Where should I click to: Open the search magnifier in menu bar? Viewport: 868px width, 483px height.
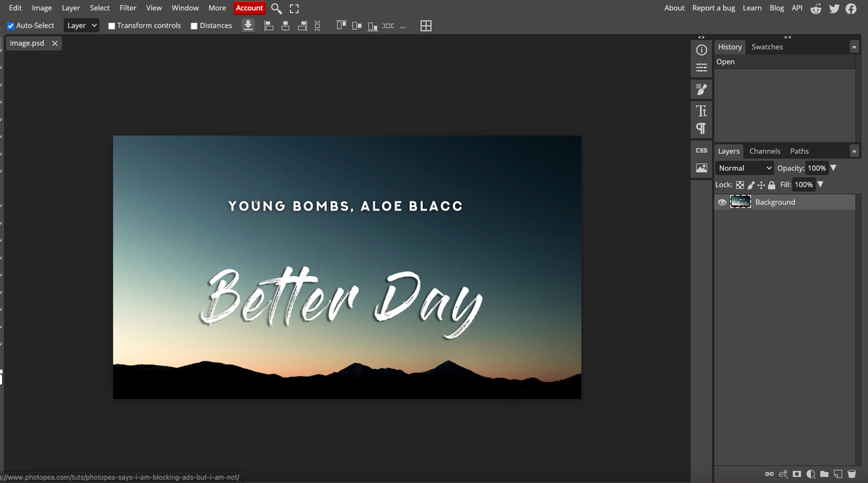[277, 8]
